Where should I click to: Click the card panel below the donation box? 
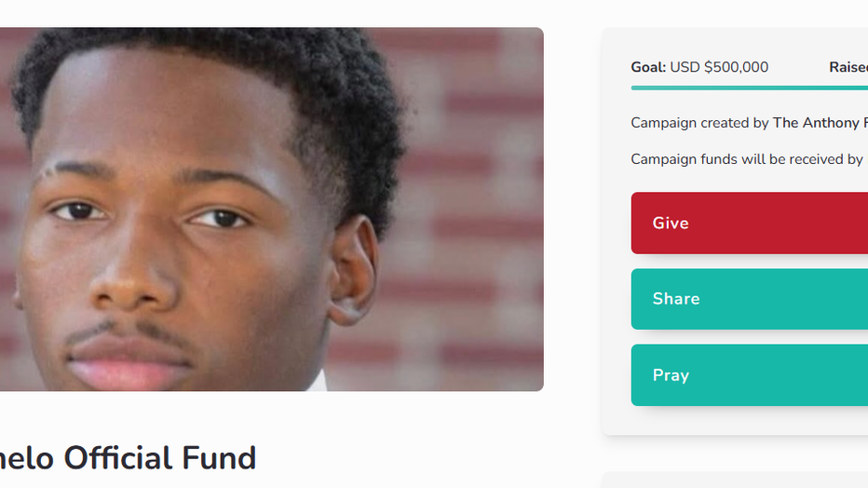(735, 480)
